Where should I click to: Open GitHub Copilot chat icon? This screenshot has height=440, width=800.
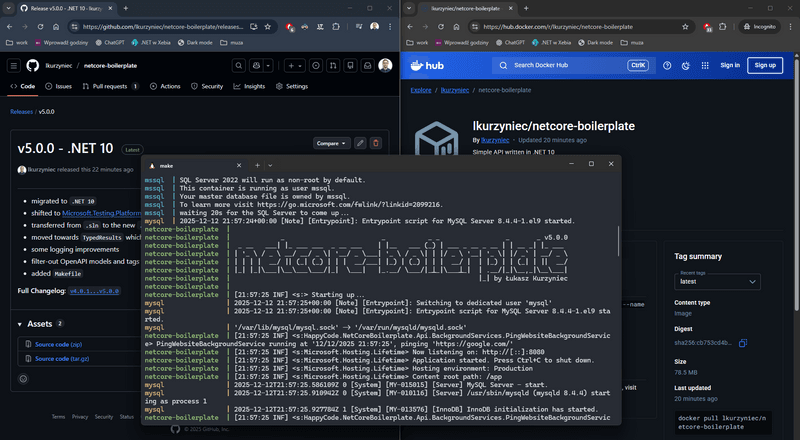coord(256,65)
